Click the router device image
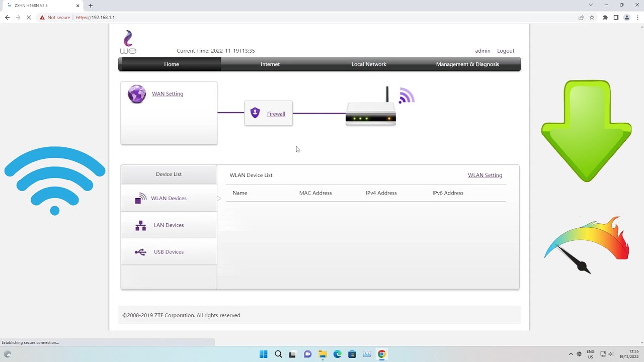The width and height of the screenshot is (644, 362). pos(371,107)
